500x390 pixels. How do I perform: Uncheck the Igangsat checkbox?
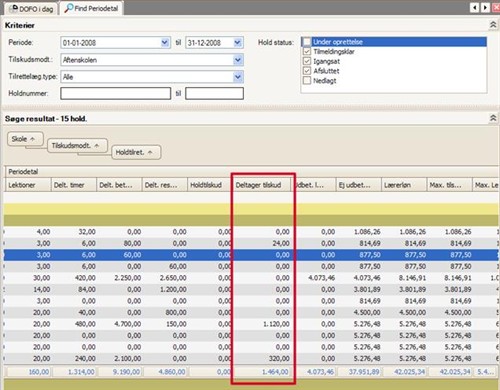307,61
